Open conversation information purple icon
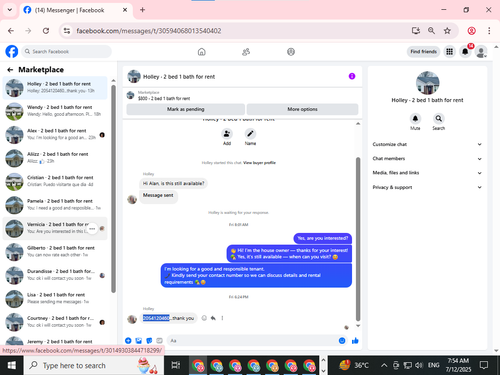Screen dimensions: 500x375 (352, 76)
